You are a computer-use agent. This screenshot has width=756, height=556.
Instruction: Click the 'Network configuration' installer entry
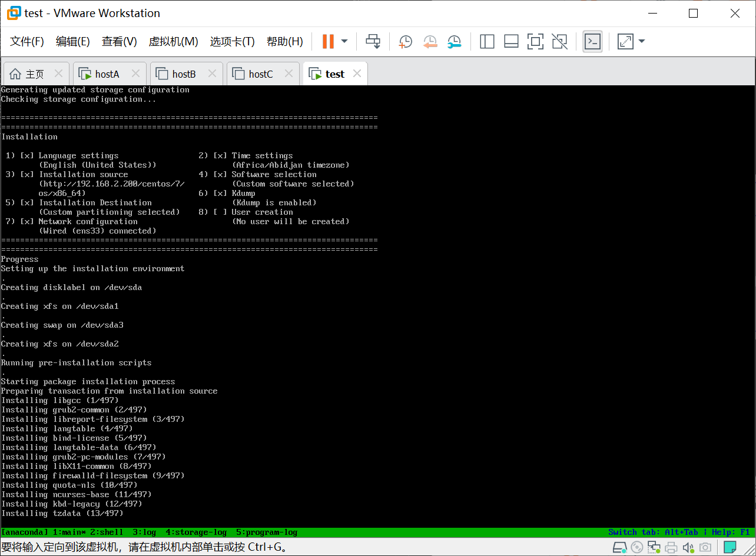(x=88, y=222)
